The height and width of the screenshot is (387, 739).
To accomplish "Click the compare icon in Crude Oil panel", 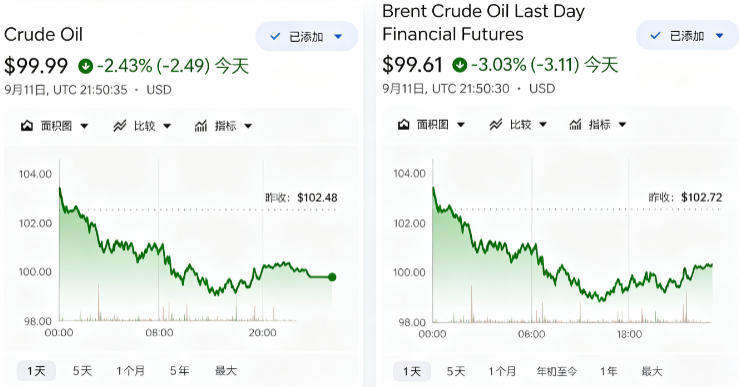I will pos(120,126).
